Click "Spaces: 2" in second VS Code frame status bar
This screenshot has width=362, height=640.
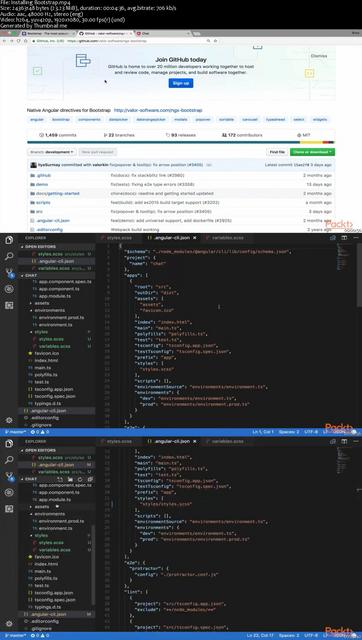(289, 635)
